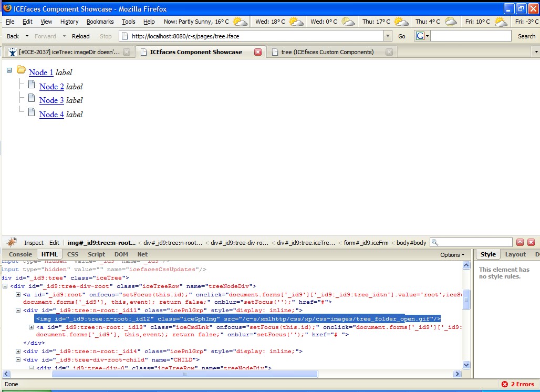Collapse the _id9:tree-div-root div node

tap(5, 286)
